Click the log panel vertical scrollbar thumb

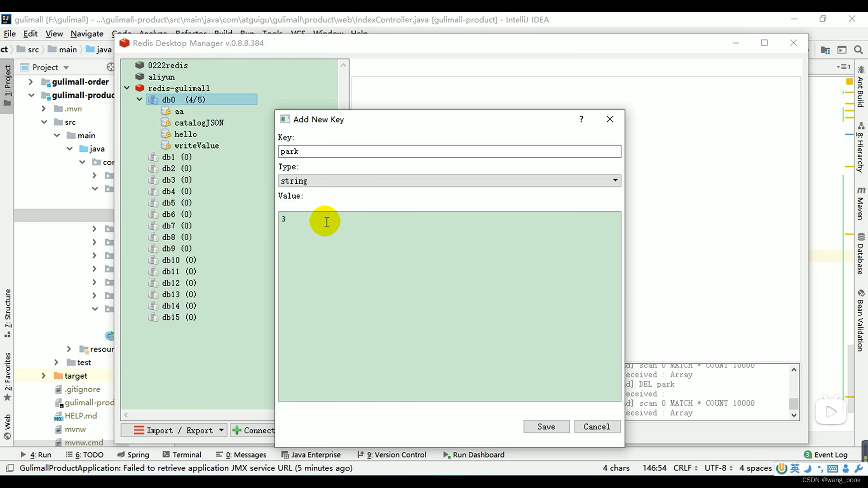coord(794,403)
